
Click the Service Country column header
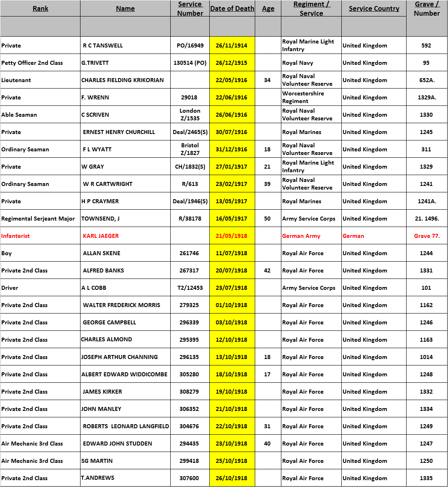pos(374,8)
